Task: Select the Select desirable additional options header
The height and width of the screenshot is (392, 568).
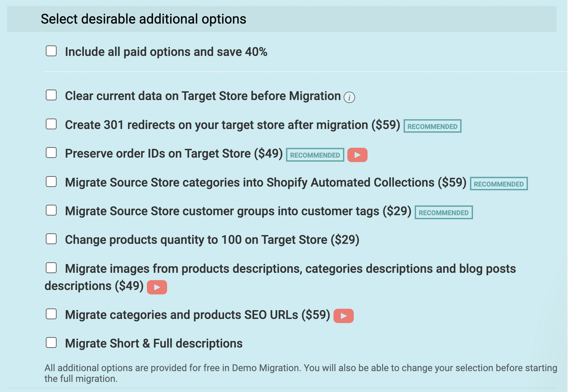Action: pos(143,19)
